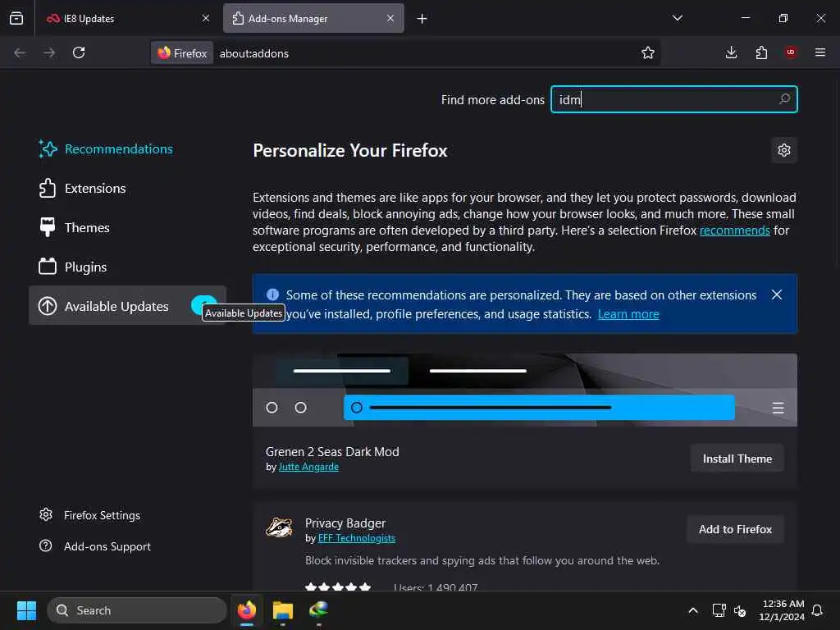This screenshot has width=840, height=630.
Task: Open author link Jutte Angarde
Action: point(308,467)
